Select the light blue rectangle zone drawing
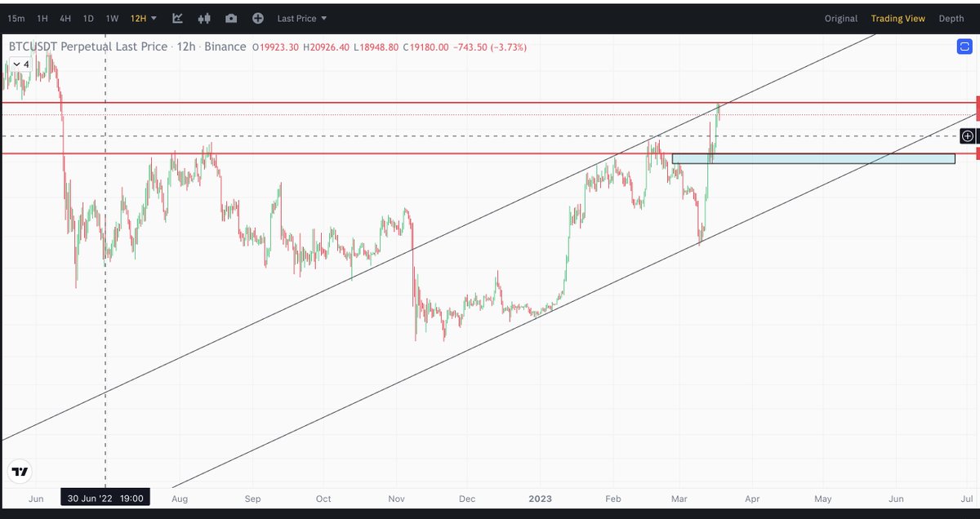This screenshot has width=980, height=519. (813, 159)
